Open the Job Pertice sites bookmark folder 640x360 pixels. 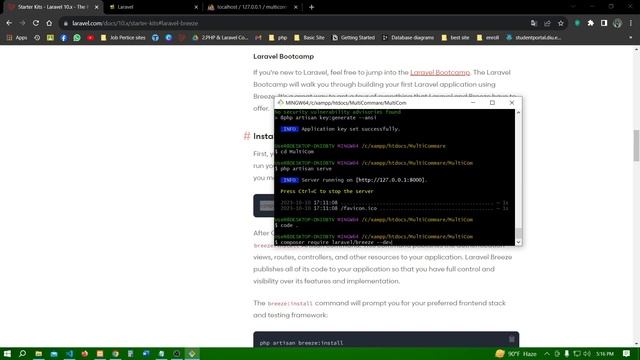coord(123,38)
